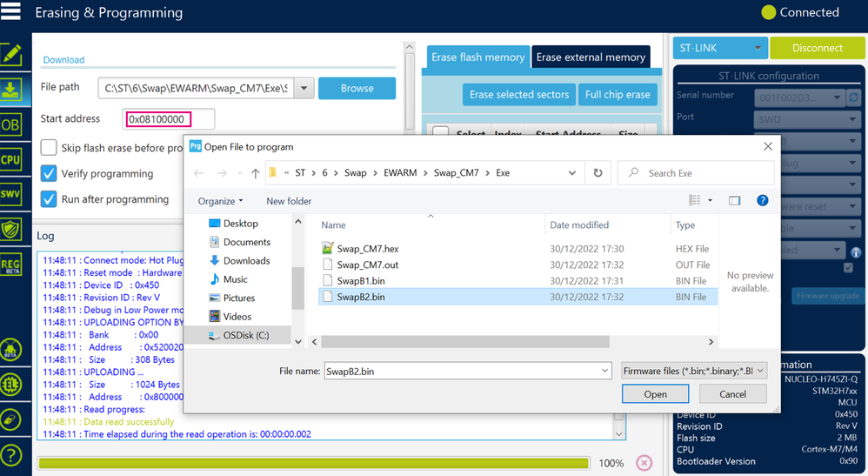The height and width of the screenshot is (476, 868).
Task: Toggle the checkbox below the info icon
Action: (x=848, y=268)
